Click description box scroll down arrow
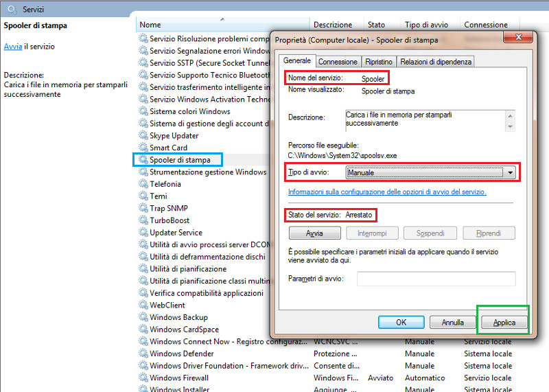549x392 pixels. 510,126
